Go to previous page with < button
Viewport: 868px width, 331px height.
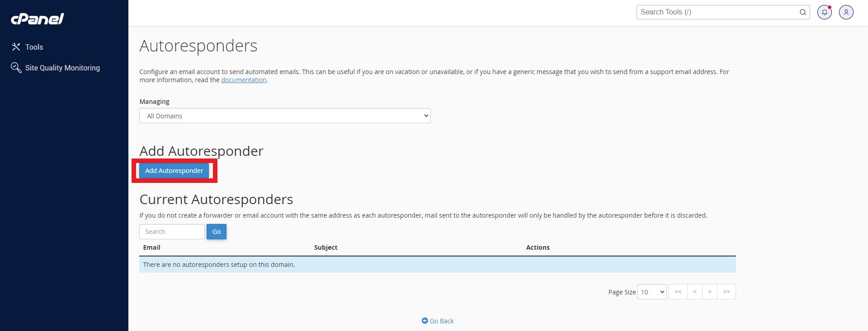click(x=695, y=292)
